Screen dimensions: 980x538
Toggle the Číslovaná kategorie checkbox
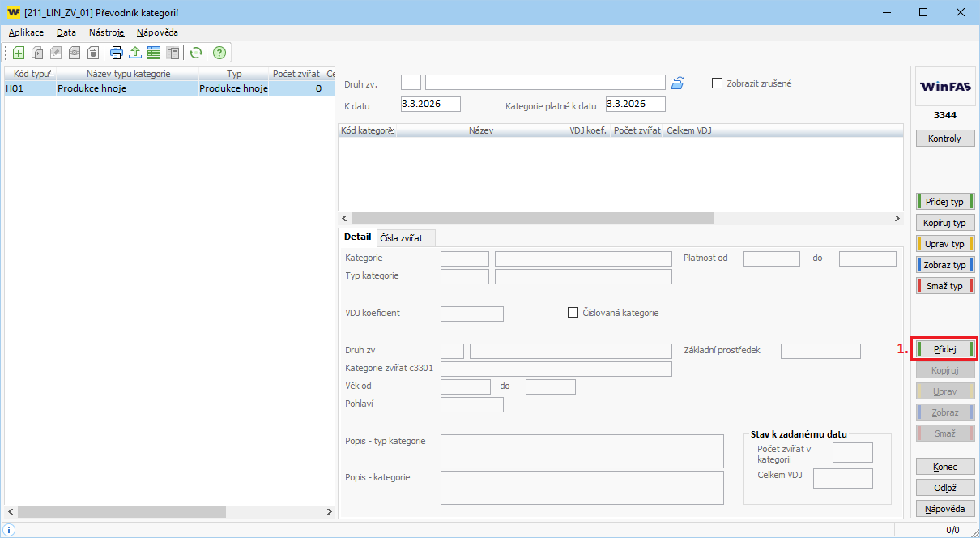coord(573,313)
